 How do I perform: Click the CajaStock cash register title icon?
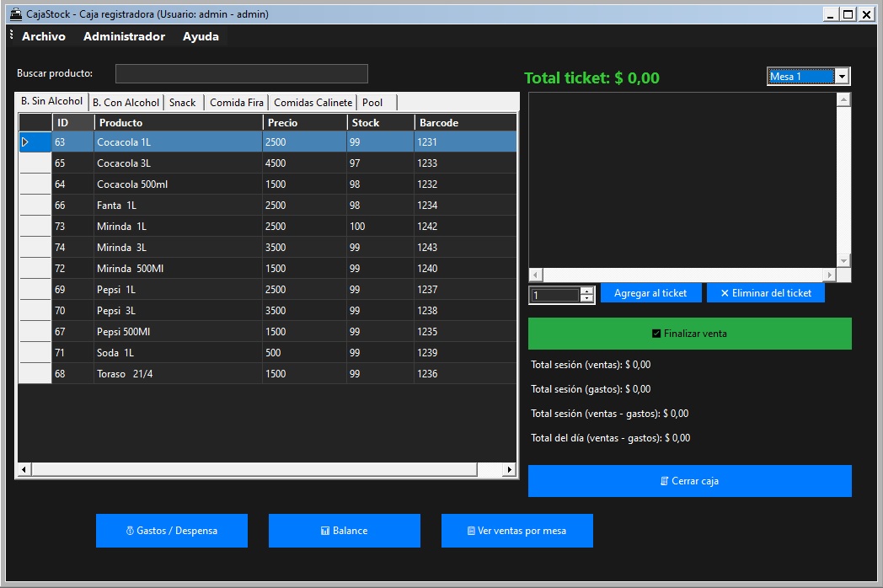click(x=15, y=14)
